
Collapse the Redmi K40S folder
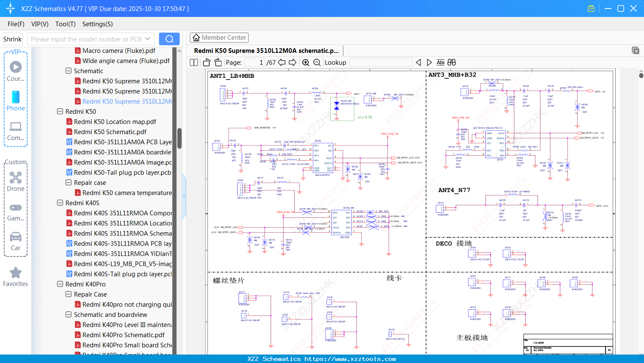pos(60,203)
